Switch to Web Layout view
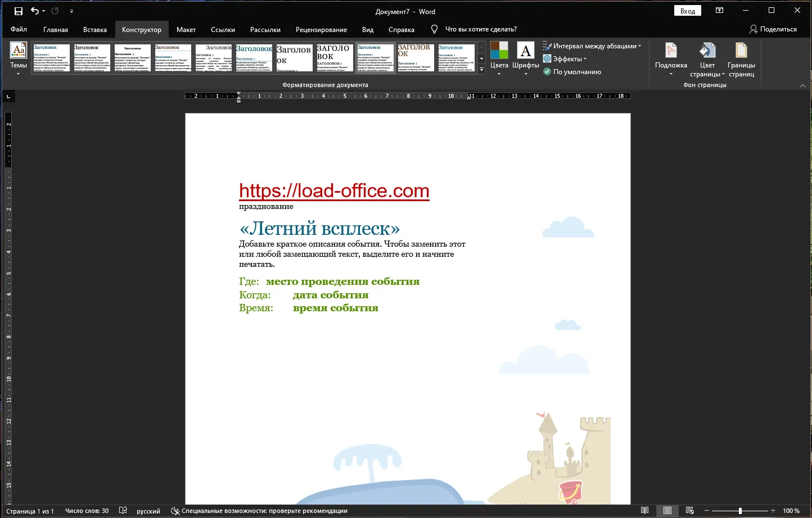Screen dimensions: 812x518 (x=690, y=511)
